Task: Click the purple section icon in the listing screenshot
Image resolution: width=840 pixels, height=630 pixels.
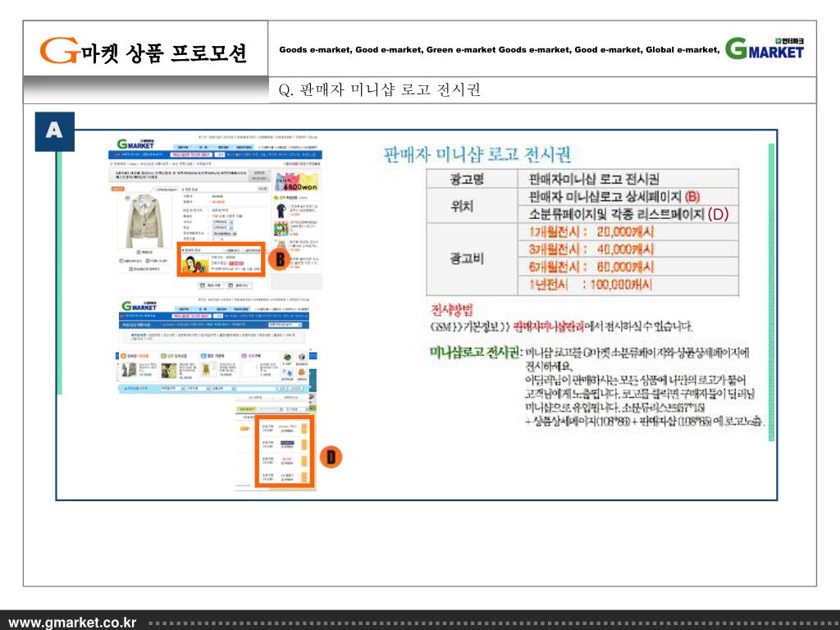Action: pyautogui.click(x=244, y=356)
